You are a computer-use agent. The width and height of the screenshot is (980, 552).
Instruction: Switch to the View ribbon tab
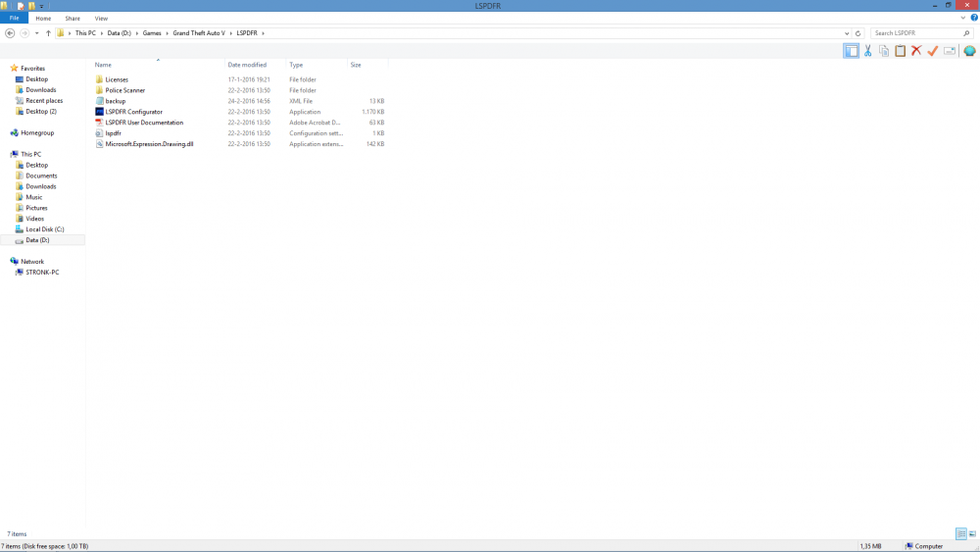pos(101,18)
